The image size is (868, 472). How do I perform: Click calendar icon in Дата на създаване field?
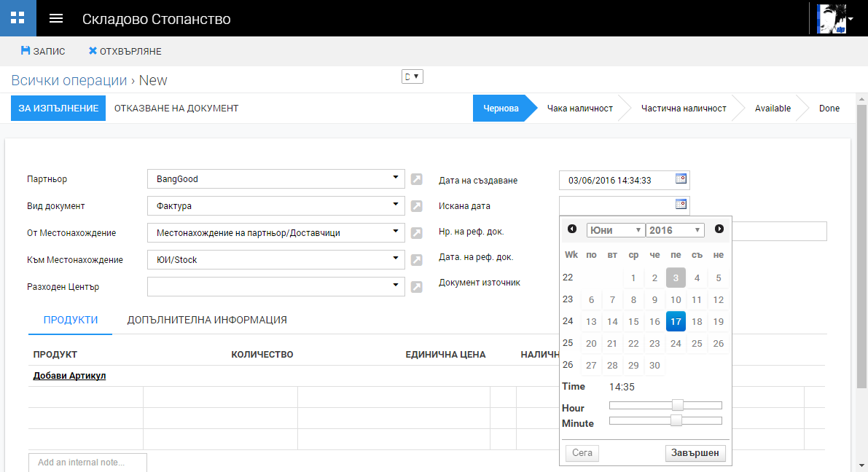click(x=681, y=178)
